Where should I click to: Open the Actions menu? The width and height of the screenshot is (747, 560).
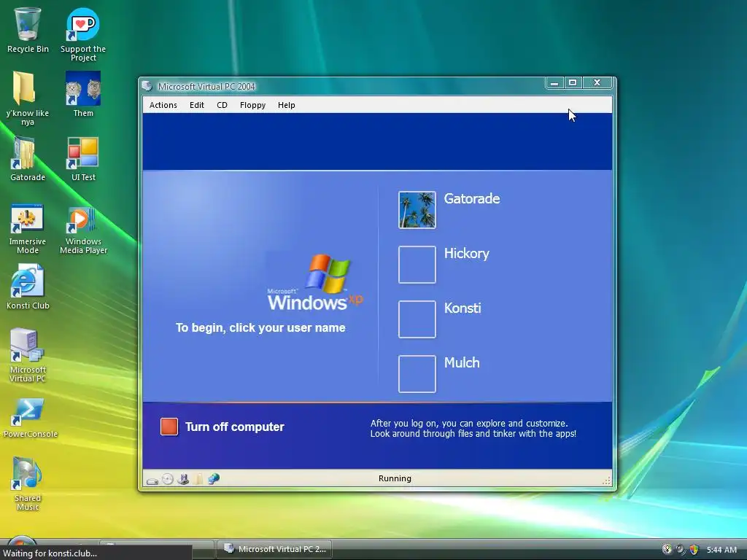163,105
